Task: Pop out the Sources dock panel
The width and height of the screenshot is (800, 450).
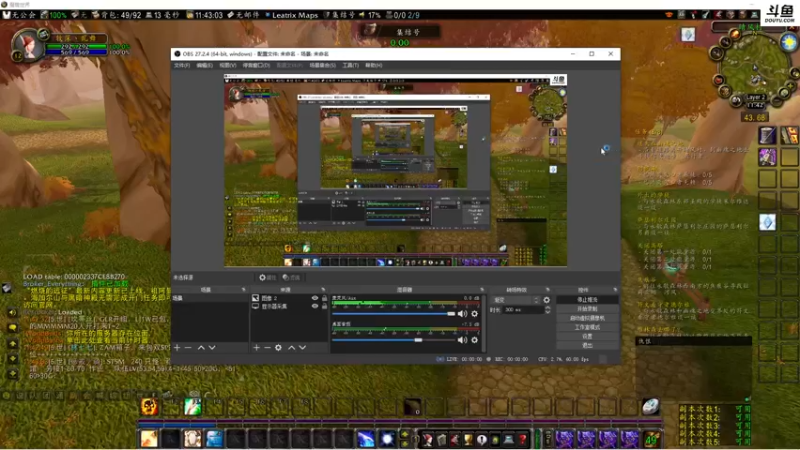Action: click(x=323, y=290)
